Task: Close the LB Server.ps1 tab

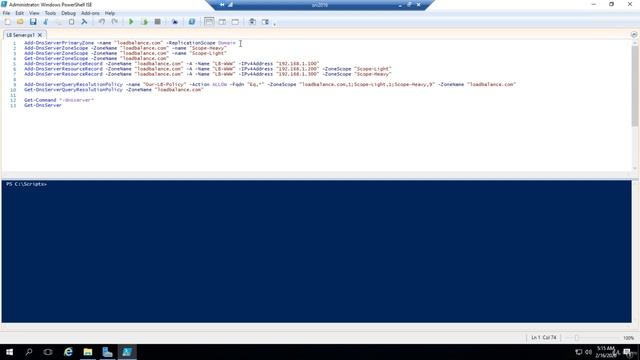Action: 40,35
